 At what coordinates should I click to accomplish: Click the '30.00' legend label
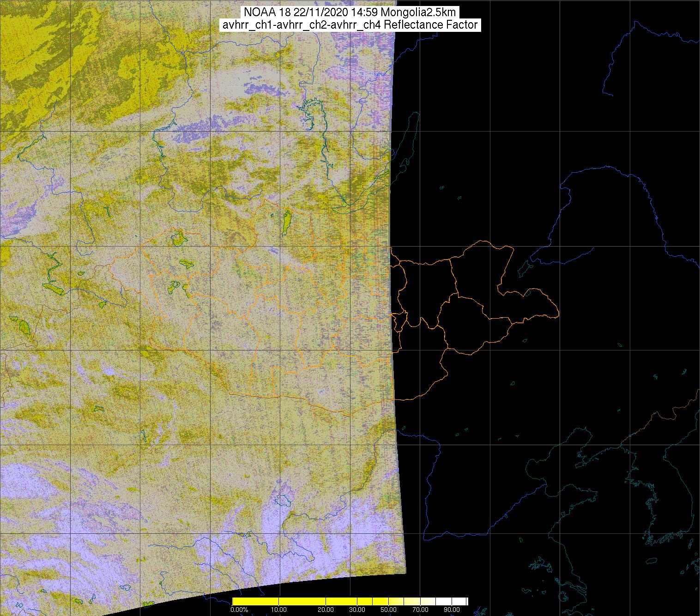[x=357, y=610]
